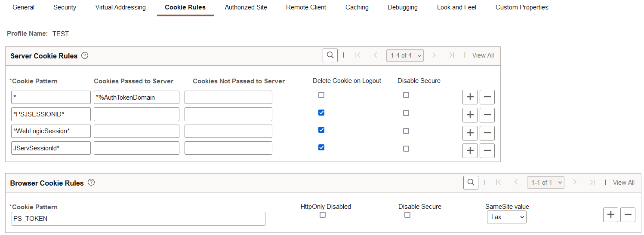Delete the * cookie pattern row
This screenshot has width=644, height=235.
pos(487,97)
